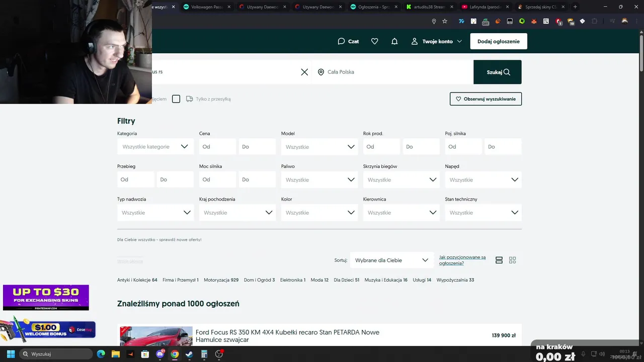Switch to grid view layout icon
This screenshot has height=362, width=644.
[513, 260]
